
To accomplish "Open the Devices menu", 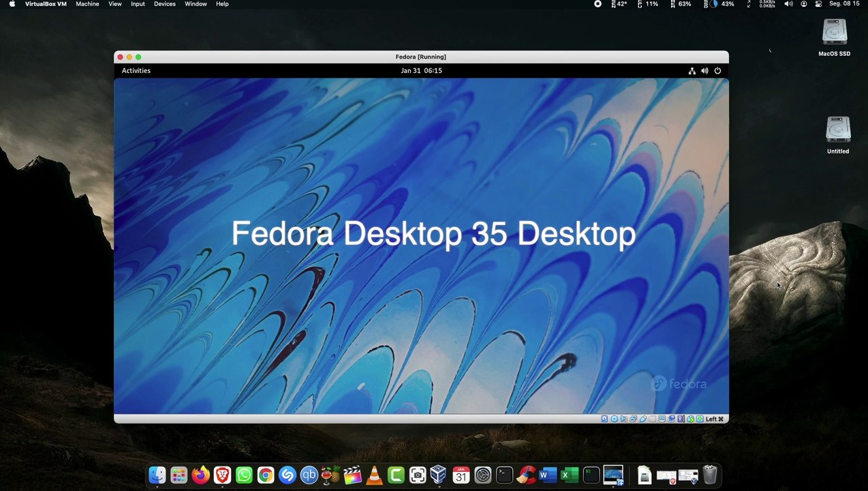I will [x=164, y=4].
